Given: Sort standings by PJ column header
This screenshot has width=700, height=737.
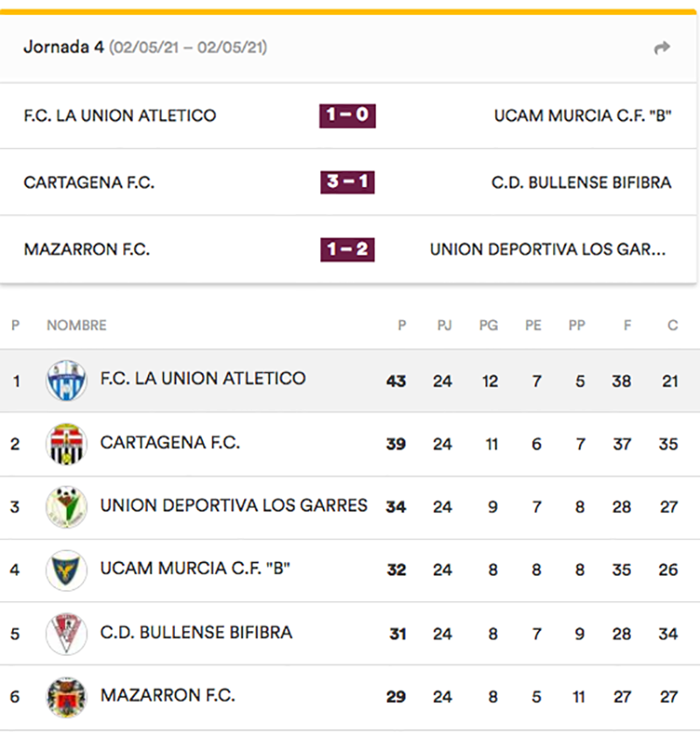Looking at the screenshot, I should tap(444, 326).
